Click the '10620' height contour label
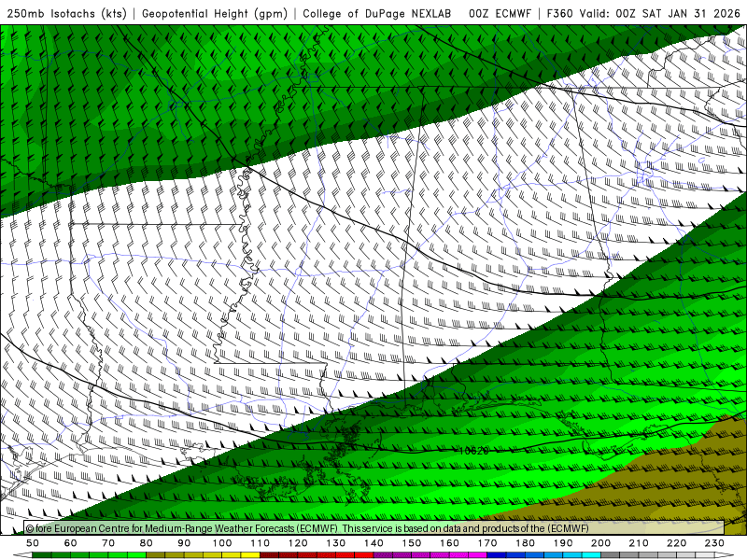 (473, 451)
